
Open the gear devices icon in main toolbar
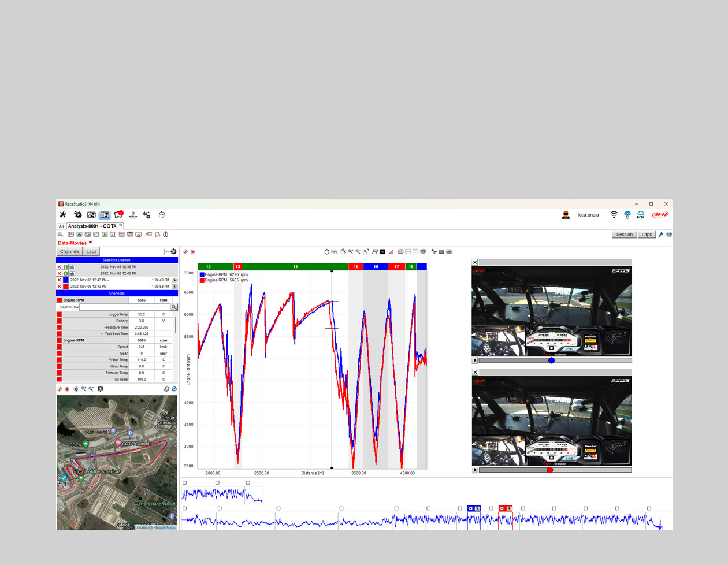77,215
